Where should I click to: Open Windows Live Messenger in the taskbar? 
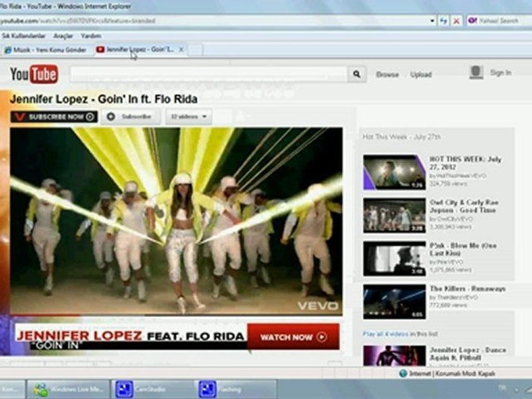(69, 389)
